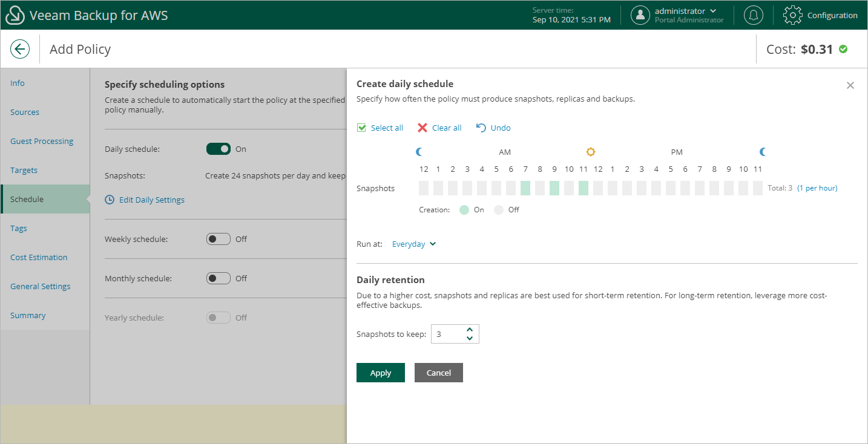868x444 pixels.
Task: Tick the Select all checkbox
Action: [x=361, y=128]
